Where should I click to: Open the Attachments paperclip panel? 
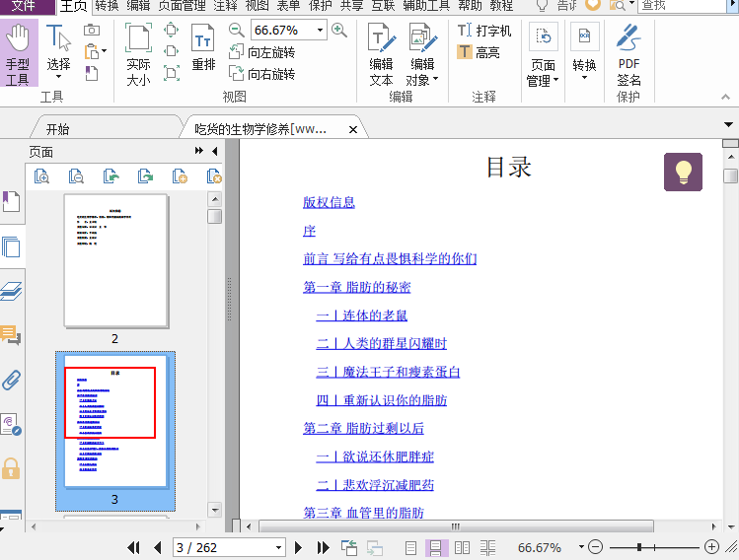point(11,380)
